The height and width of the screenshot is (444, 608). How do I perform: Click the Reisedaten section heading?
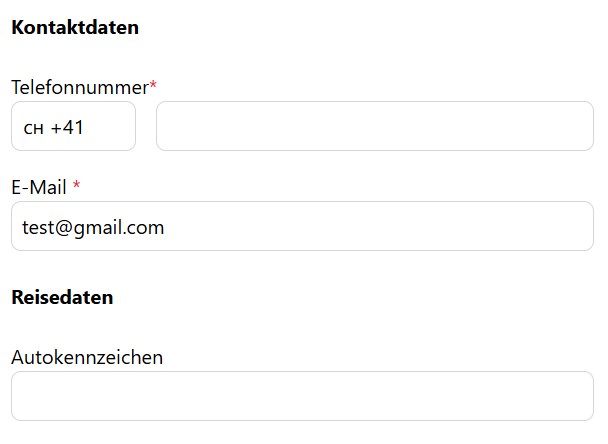pyautogui.click(x=62, y=297)
